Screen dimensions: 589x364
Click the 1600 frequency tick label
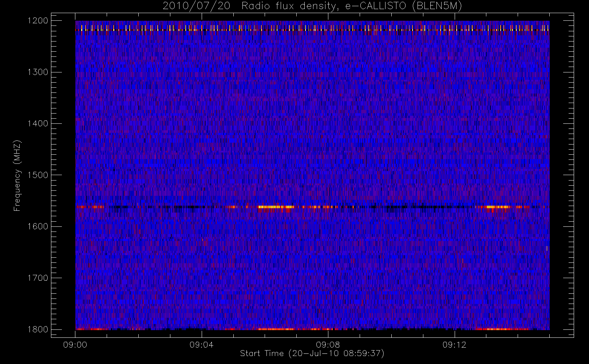coord(38,226)
